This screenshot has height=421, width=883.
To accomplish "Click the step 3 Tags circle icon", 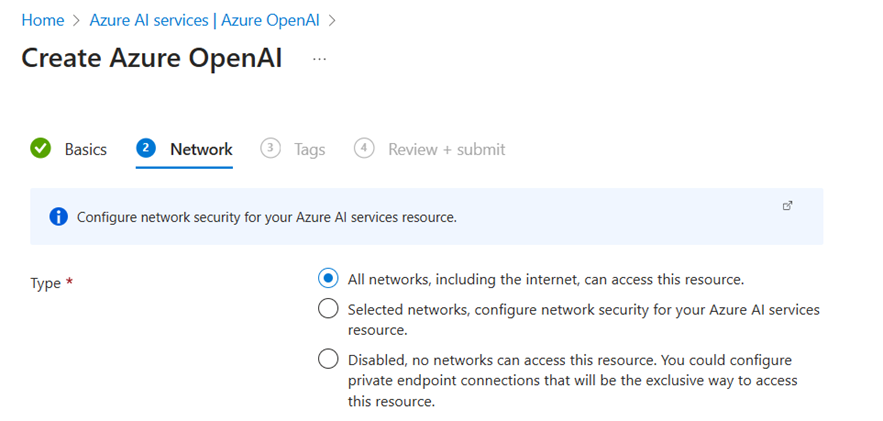I will pyautogui.click(x=270, y=149).
